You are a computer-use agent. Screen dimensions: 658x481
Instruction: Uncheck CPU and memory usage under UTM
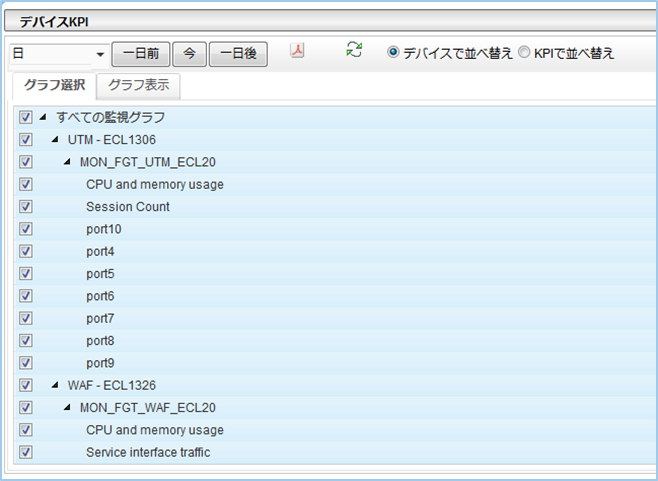point(26,184)
